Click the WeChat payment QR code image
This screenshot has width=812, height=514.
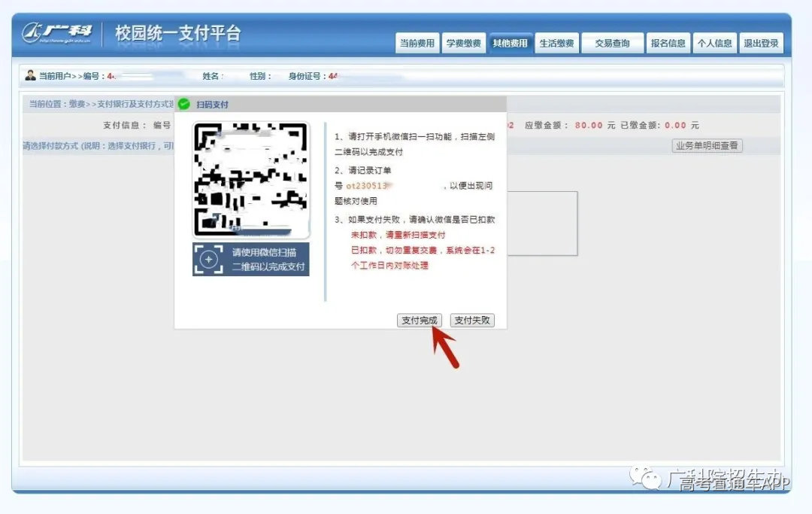pyautogui.click(x=250, y=180)
